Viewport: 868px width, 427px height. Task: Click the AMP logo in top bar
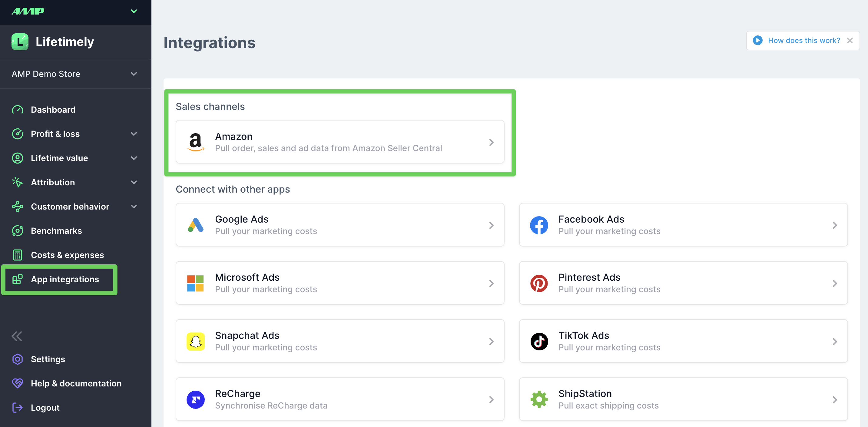tap(28, 11)
